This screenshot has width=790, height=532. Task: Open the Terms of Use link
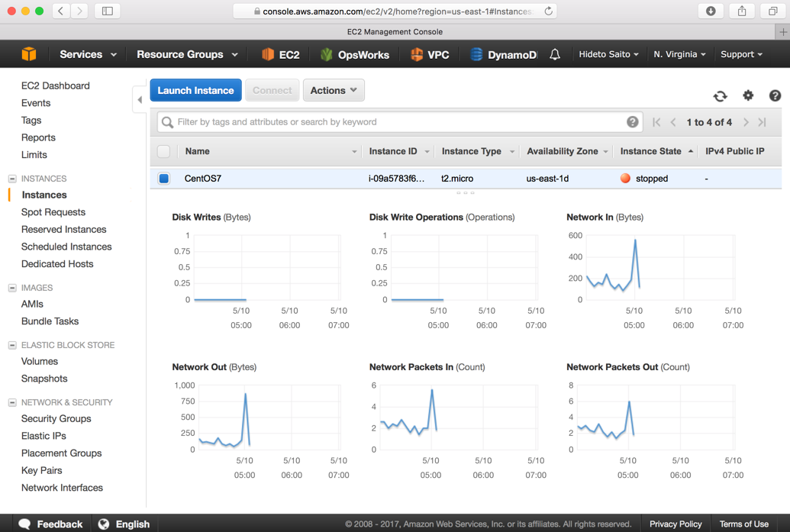[744, 524]
